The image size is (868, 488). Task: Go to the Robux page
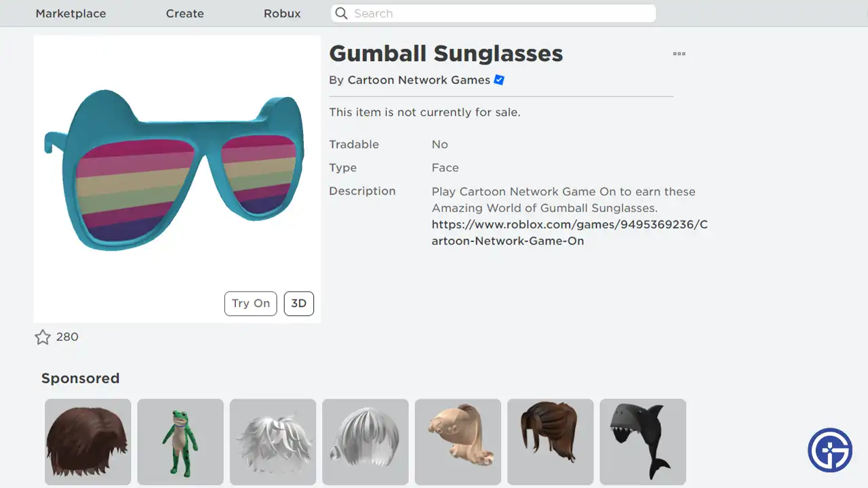click(282, 14)
